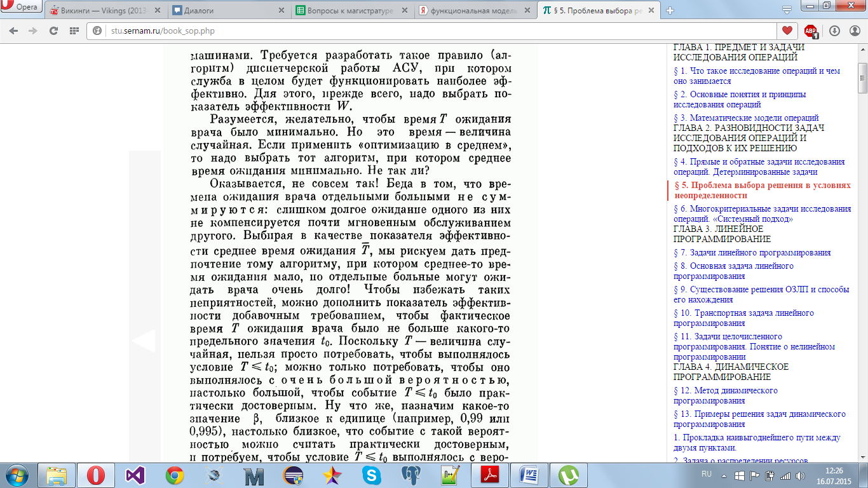868x488 pixels.
Task: Switch to the Вопросы к магистратуре tab
Action: click(x=352, y=11)
